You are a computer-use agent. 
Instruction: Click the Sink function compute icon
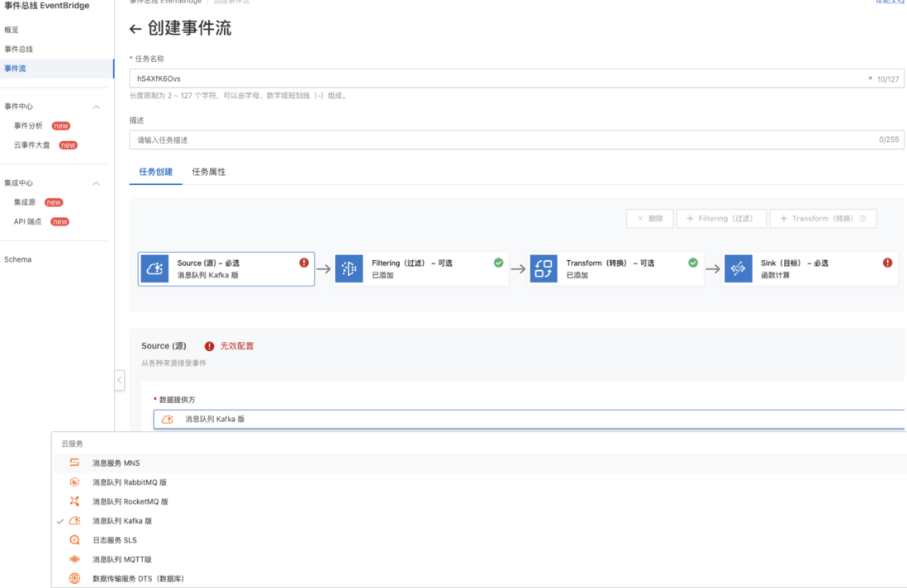pyautogui.click(x=738, y=269)
